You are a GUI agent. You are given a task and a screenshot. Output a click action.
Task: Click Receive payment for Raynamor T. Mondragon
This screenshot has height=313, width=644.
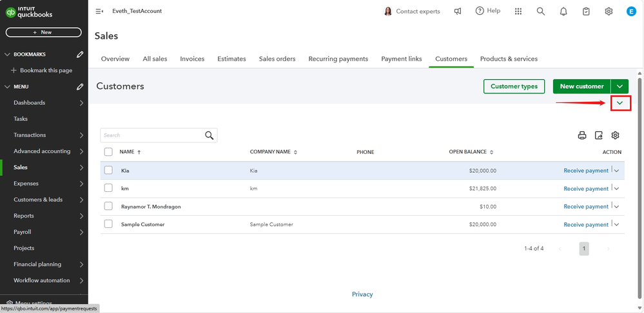pos(585,207)
